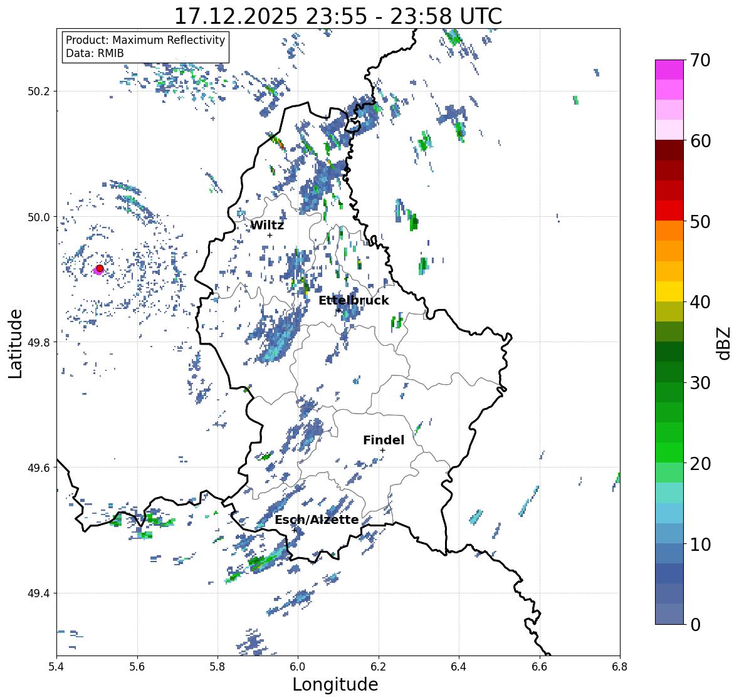Click the bright green 20 dBZ colorbar segment
Image resolution: width=739 pixels, height=700 pixels.
669,452
